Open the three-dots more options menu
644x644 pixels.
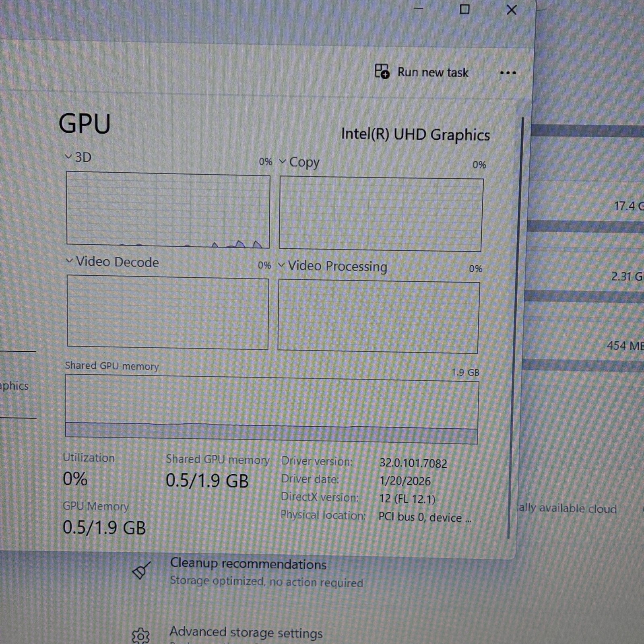(508, 73)
